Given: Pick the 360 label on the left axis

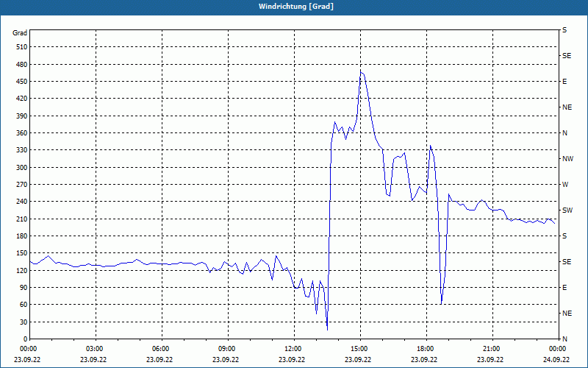Looking at the screenshot, I should 22,133.
